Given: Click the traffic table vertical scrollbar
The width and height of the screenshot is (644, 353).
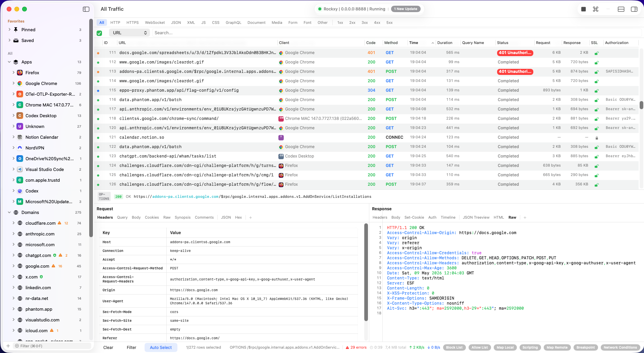Looking at the screenshot, I should click(x=641, y=105).
